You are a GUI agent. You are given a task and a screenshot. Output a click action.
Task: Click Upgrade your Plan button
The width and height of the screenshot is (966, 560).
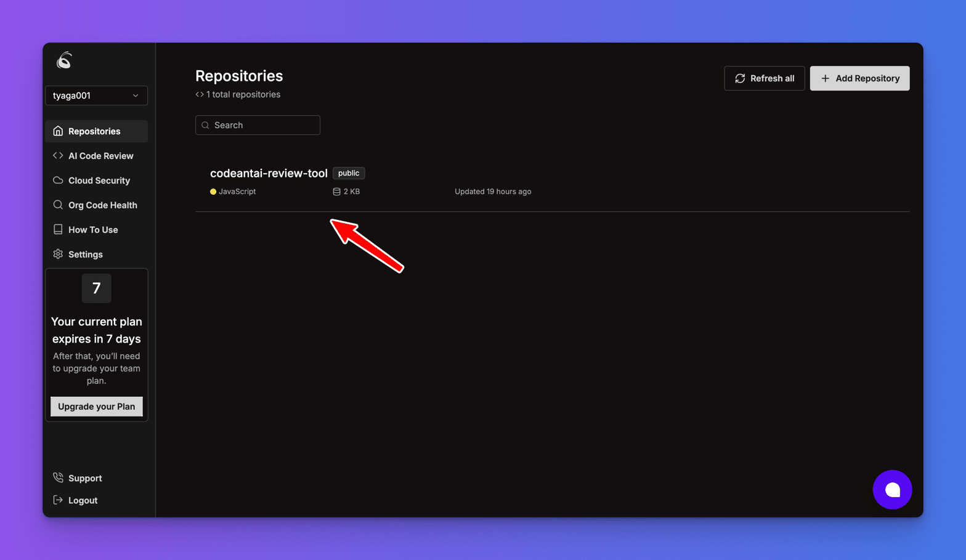click(x=96, y=407)
